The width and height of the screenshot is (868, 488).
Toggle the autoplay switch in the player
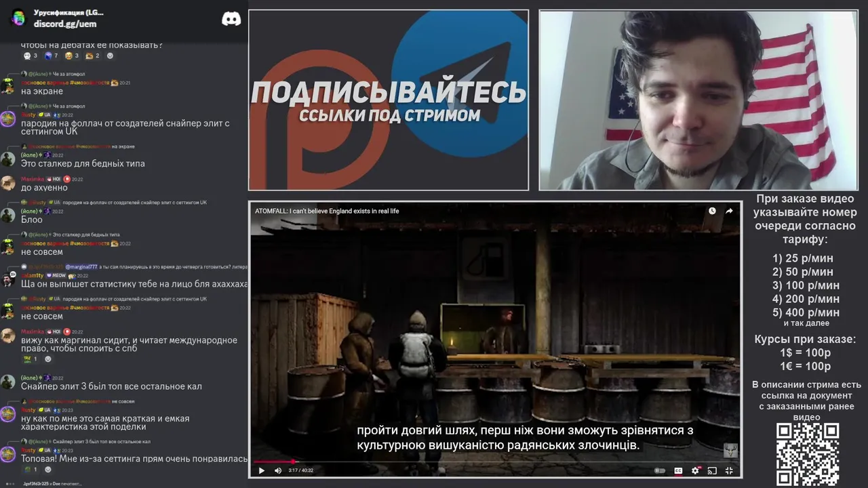pos(659,470)
